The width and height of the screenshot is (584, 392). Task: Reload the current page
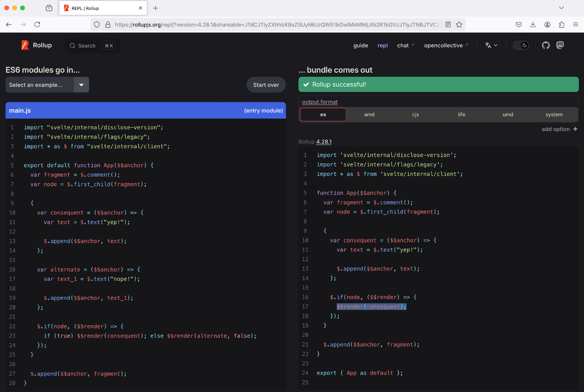[x=37, y=25]
